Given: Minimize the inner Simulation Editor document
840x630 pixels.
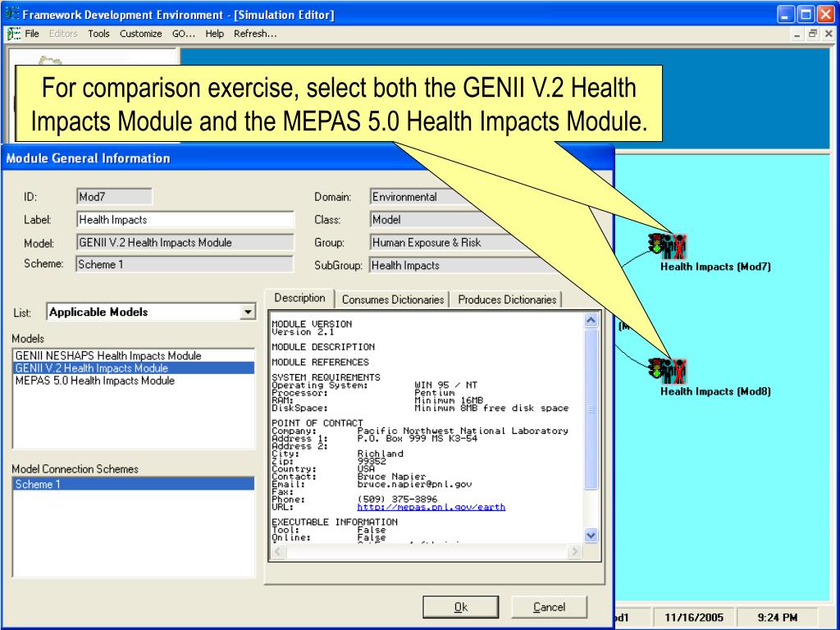Looking at the screenshot, I should 797,34.
